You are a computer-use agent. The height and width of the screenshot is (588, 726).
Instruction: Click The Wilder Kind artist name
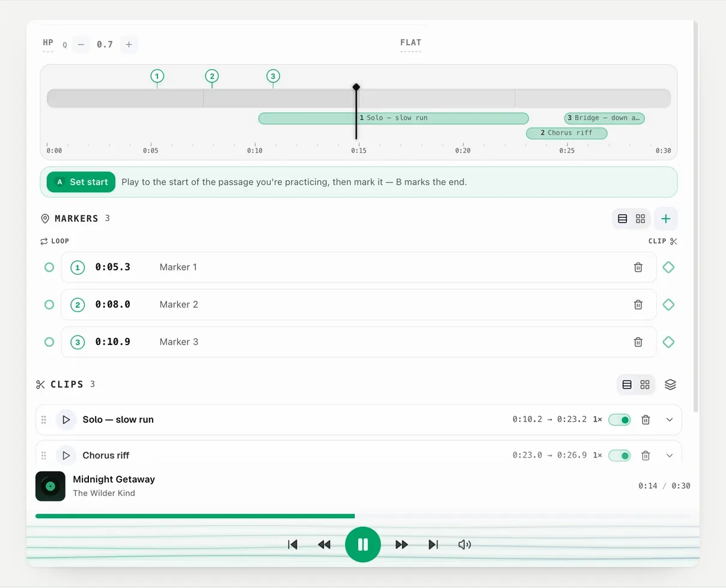[x=104, y=493]
